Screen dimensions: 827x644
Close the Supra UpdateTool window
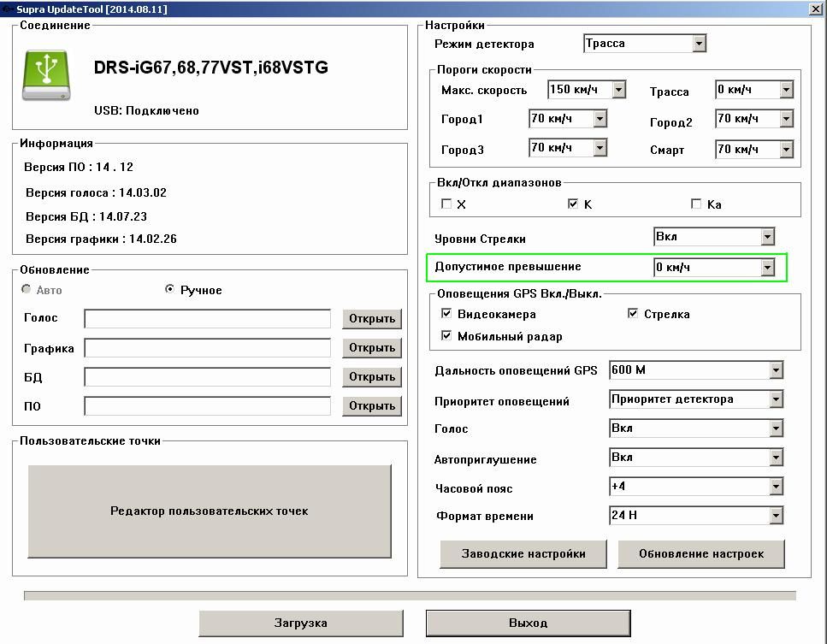point(816,9)
